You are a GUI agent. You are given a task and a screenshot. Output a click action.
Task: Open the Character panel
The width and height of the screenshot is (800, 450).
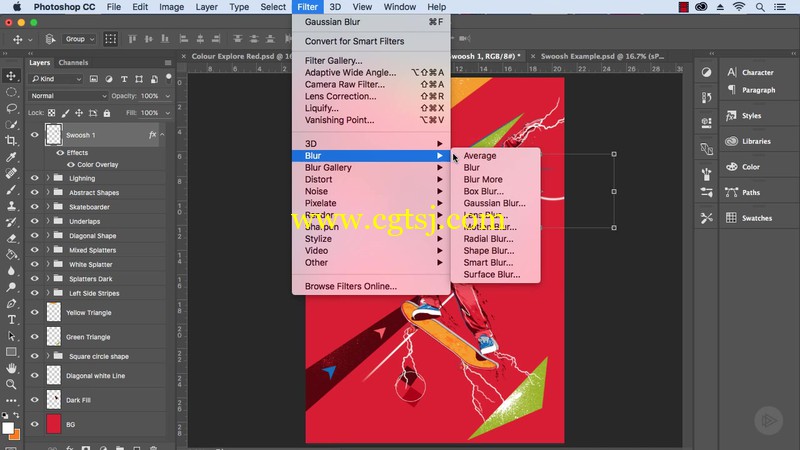coord(750,72)
